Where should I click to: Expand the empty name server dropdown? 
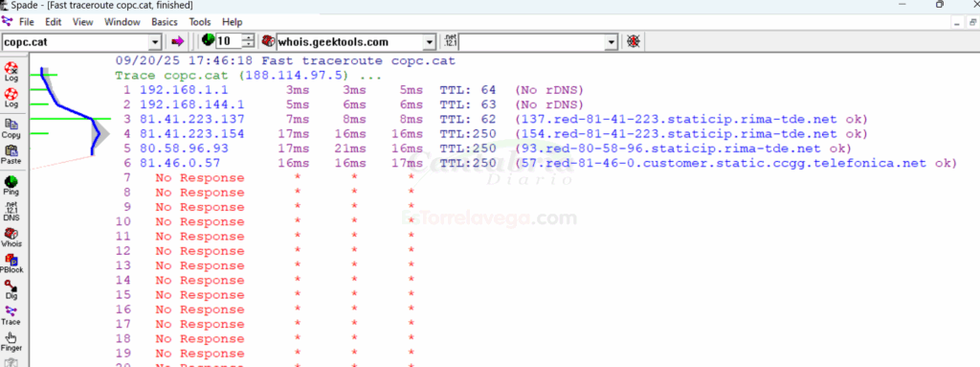click(612, 42)
